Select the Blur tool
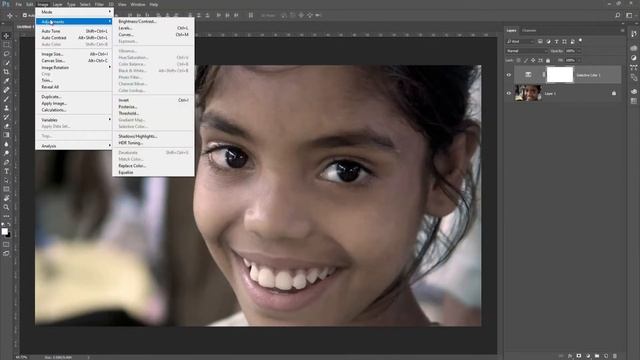The image size is (640, 360). [6, 144]
